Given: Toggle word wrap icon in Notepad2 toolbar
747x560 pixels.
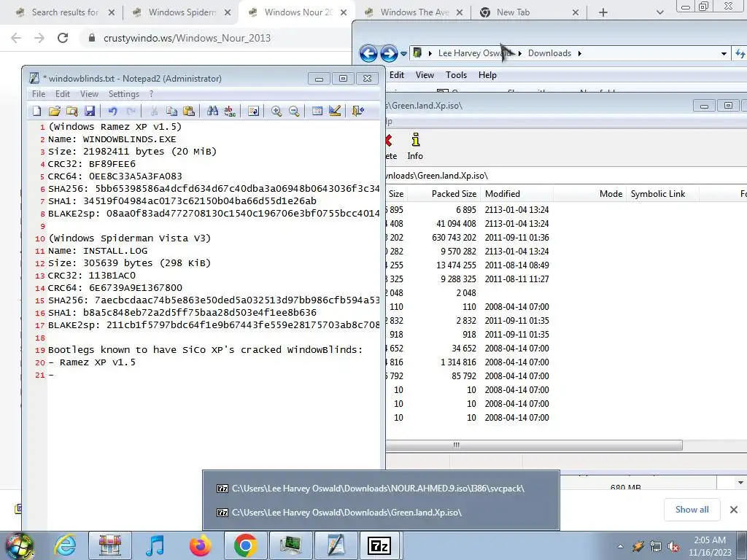Looking at the screenshot, I should 253,111.
